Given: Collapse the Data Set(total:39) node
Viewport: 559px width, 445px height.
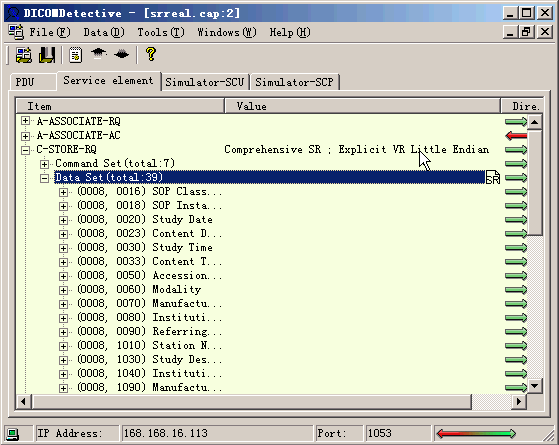Looking at the screenshot, I should click(x=44, y=178).
